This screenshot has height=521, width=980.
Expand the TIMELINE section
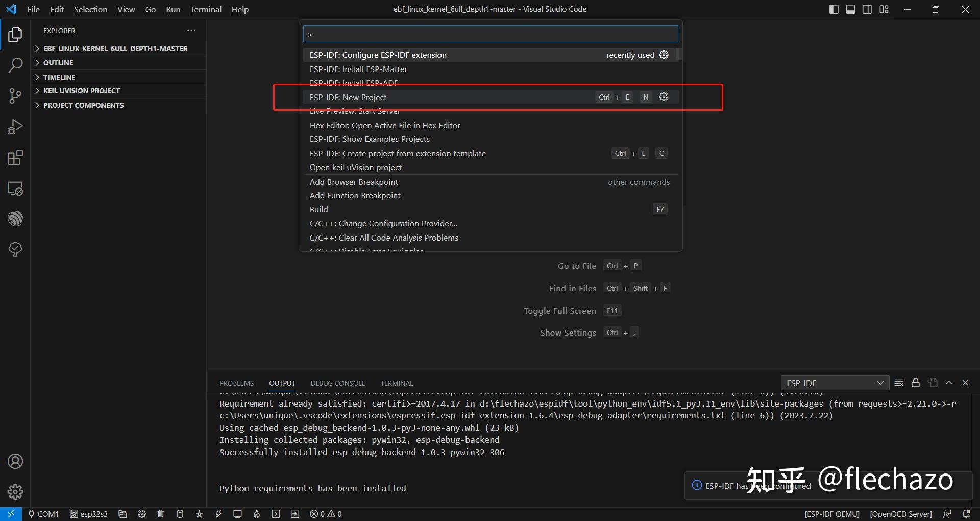pos(118,77)
